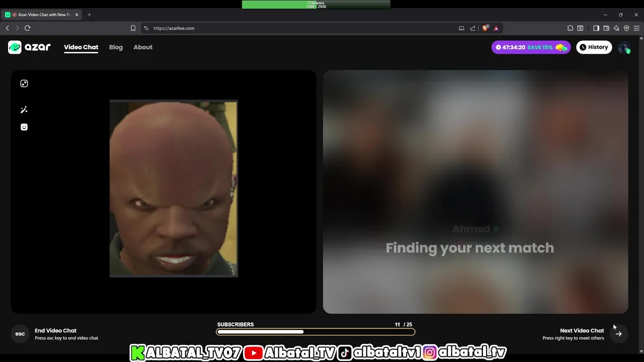Click the esc end chat key icon
Viewport: 644px width, 362px height.
[20, 334]
